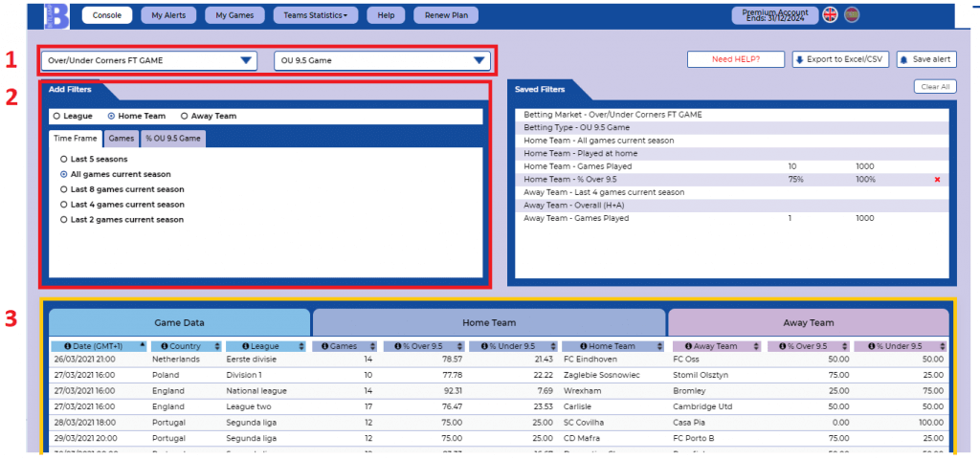The image size is (980, 459).
Task: Click Home Team - Played at home row
Action: coord(732,154)
